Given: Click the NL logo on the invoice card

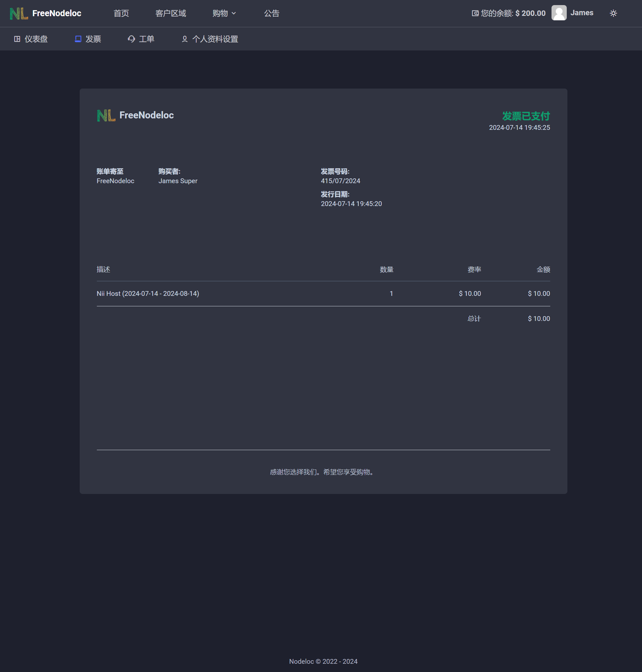Looking at the screenshot, I should tap(106, 116).
